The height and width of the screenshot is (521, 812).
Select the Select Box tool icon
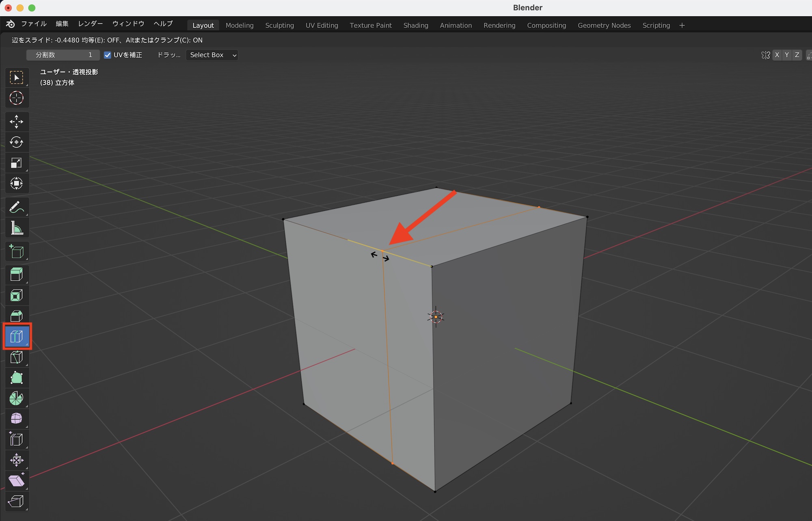16,77
